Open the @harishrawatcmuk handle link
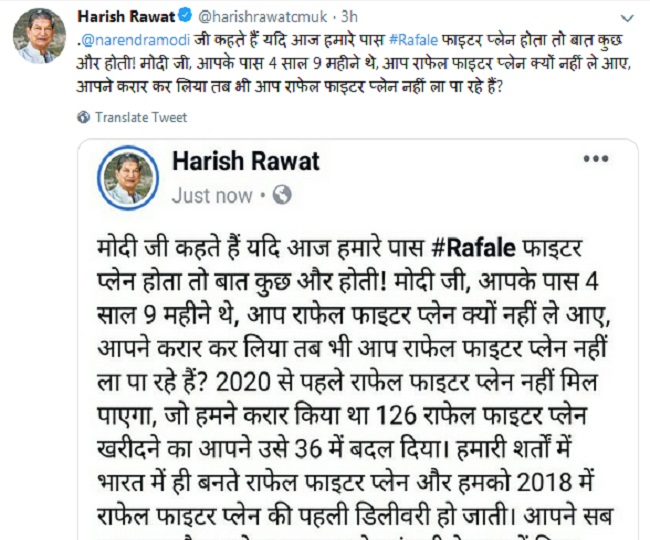Screen dimensions: 650x540 point(263,17)
